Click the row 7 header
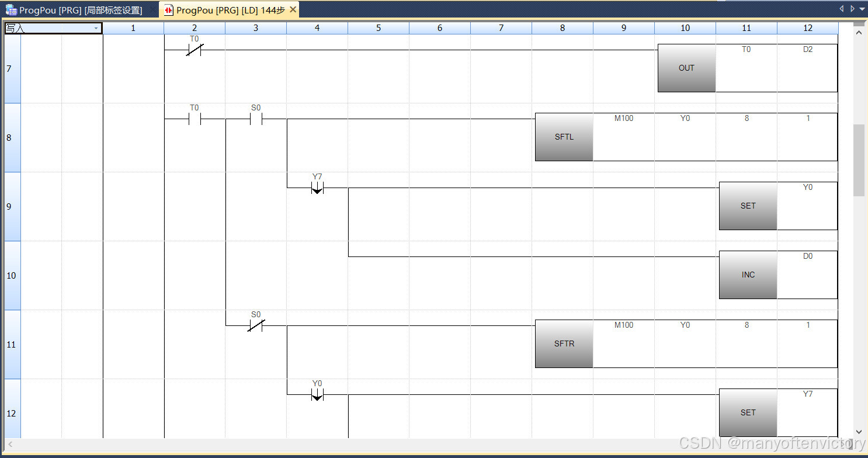This screenshot has width=868, height=458. coord(12,69)
